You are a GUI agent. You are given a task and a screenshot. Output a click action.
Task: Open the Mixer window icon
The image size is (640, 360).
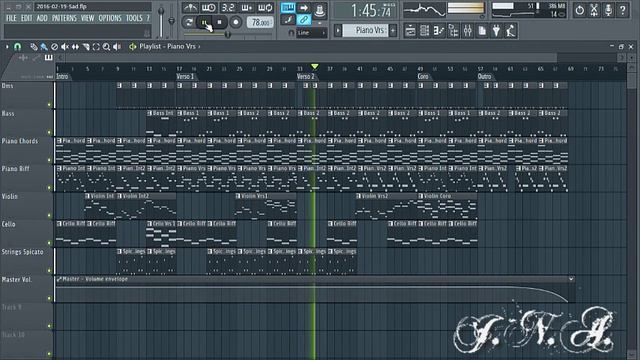click(x=467, y=31)
